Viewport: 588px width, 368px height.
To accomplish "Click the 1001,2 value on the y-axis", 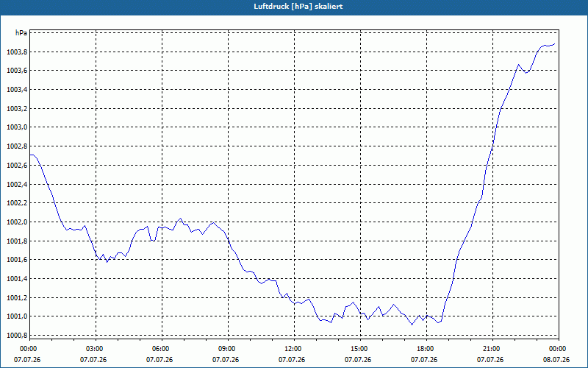I will 17,297.
